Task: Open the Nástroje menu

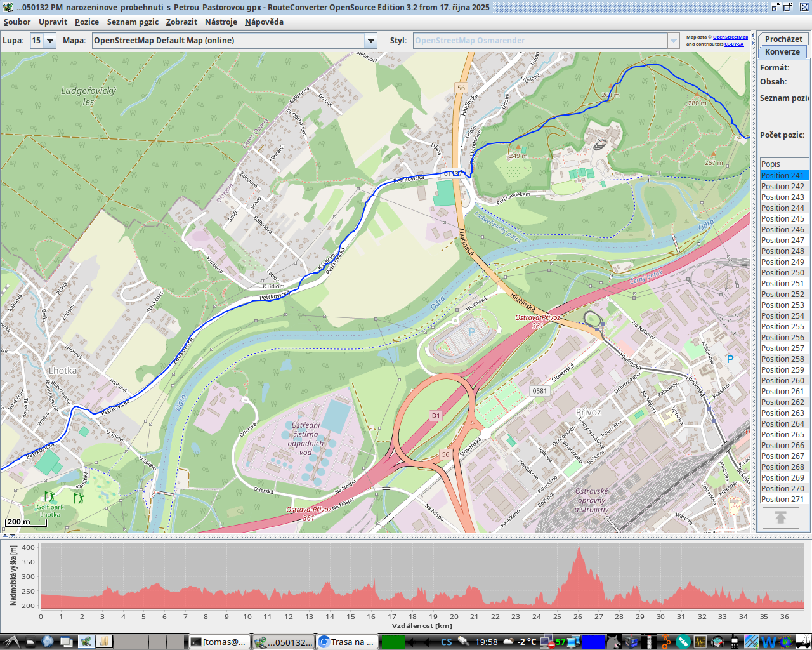Action: 221,22
